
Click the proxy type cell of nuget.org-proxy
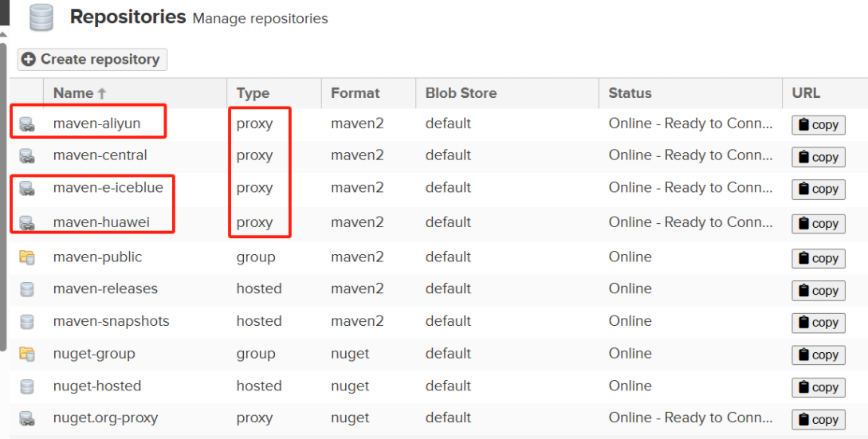click(x=254, y=418)
